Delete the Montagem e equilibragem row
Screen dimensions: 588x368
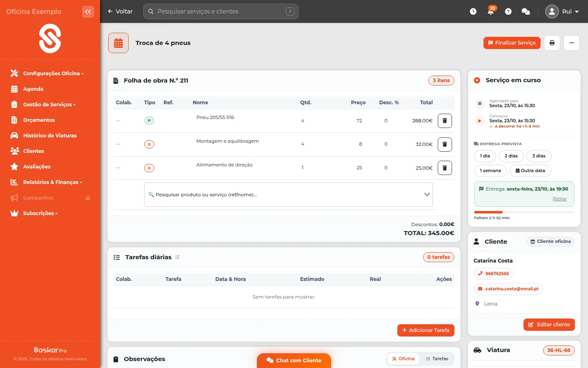(445, 144)
